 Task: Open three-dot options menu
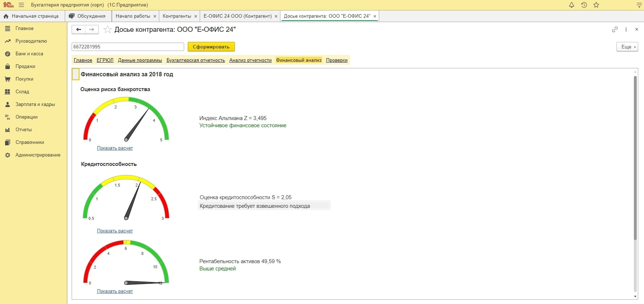[626, 30]
